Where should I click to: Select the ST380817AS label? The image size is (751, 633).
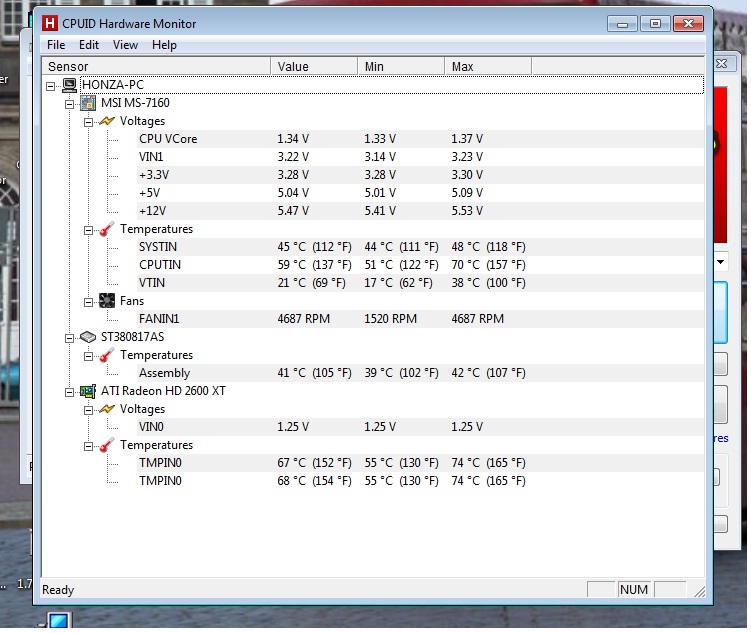click(133, 337)
